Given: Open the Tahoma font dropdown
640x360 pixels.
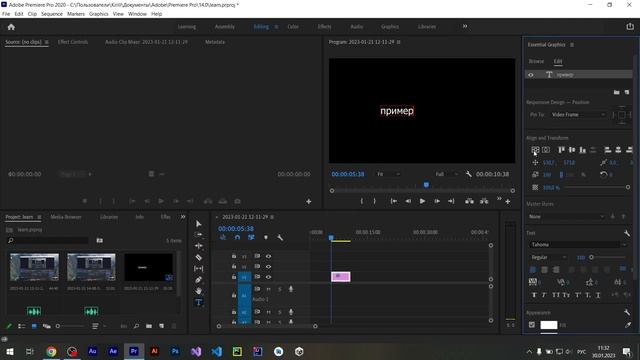Looking at the screenshot, I should coord(578,244).
